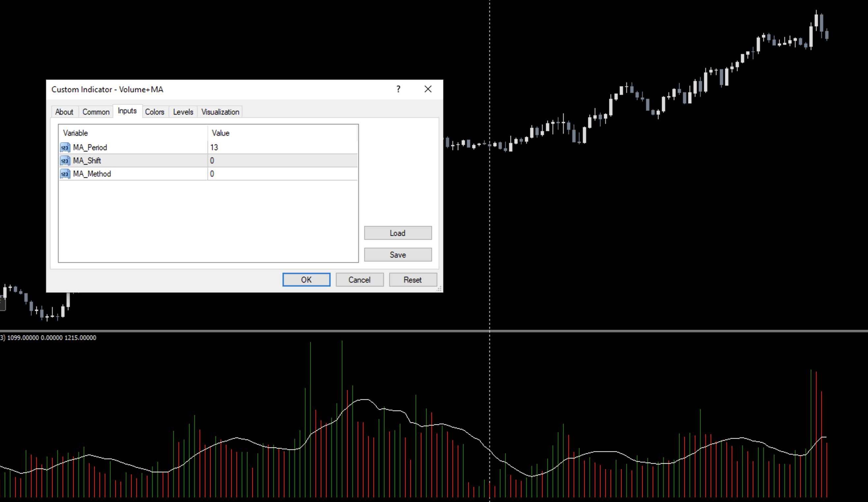Reset the indicator inputs to defaults

click(x=413, y=280)
